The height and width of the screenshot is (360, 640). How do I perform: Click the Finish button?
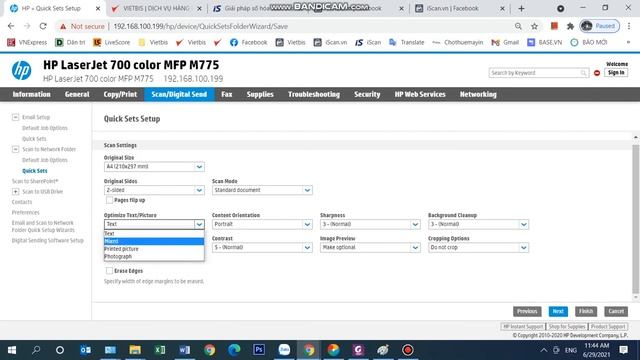click(586, 311)
